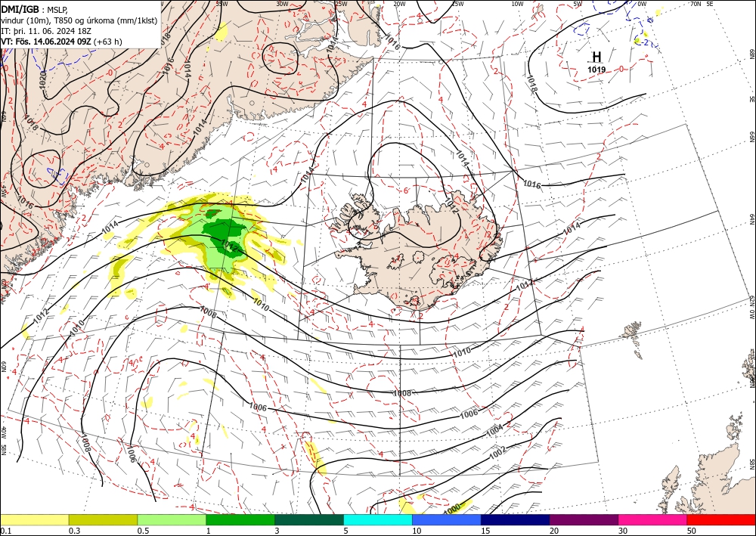This screenshot has height=536, width=756.
Task: Click the H high-pressure marker
Action: coord(596,57)
